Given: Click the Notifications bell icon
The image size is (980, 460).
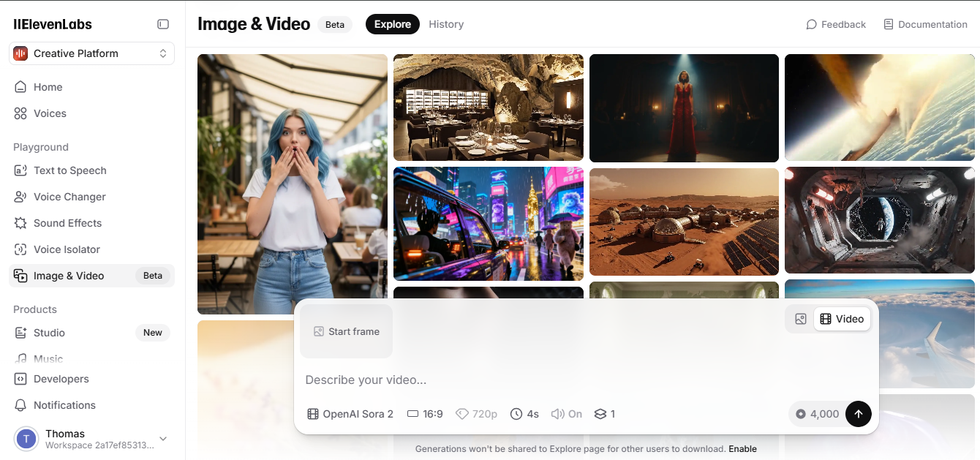Looking at the screenshot, I should point(20,405).
